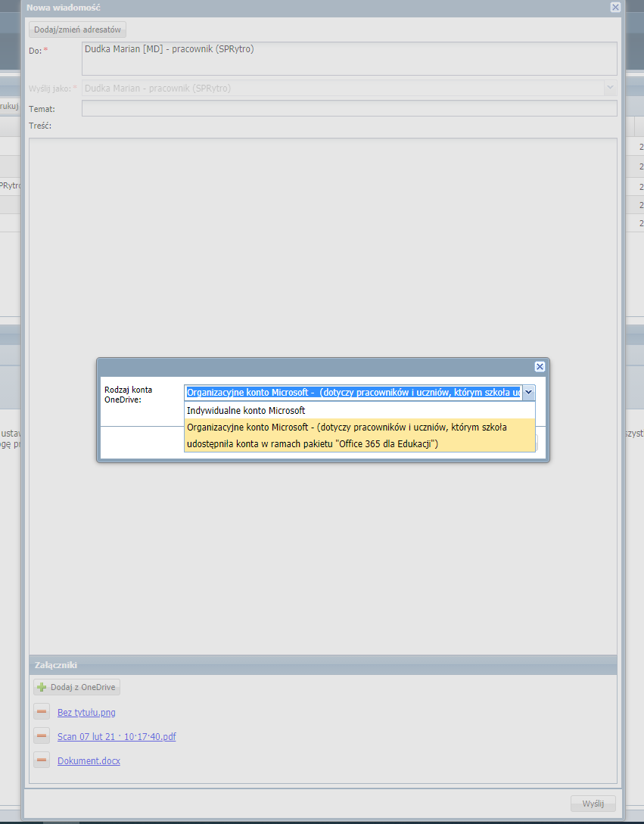Open the Bez tytułu.png attachment link

[86, 712]
